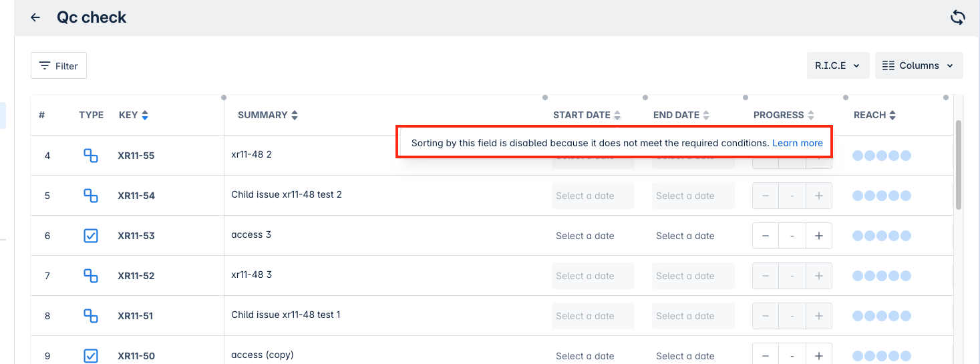This screenshot has width=980, height=364.
Task: Expand the Columns dropdown
Action: [x=919, y=65]
